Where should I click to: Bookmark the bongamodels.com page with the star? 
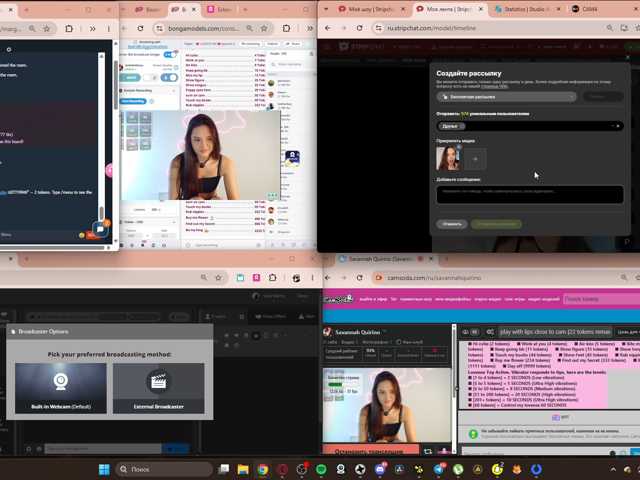coord(264,28)
